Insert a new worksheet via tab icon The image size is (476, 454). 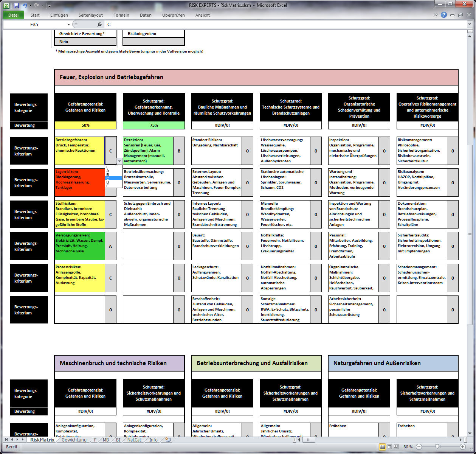pyautogui.click(x=168, y=440)
